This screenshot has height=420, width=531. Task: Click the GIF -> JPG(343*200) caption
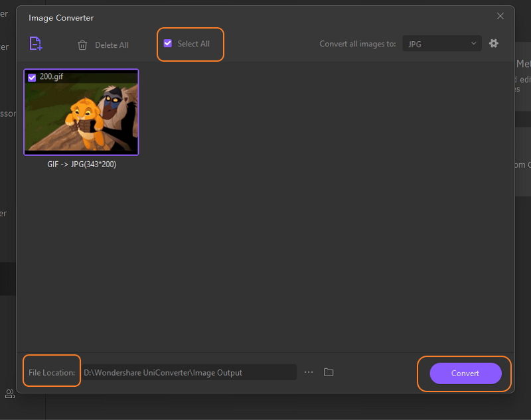(82, 165)
